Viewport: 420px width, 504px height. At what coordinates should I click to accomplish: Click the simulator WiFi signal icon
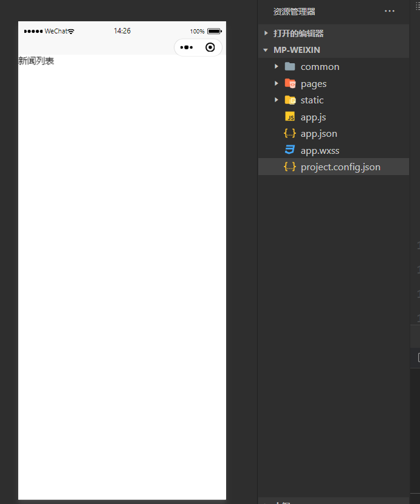tap(71, 31)
